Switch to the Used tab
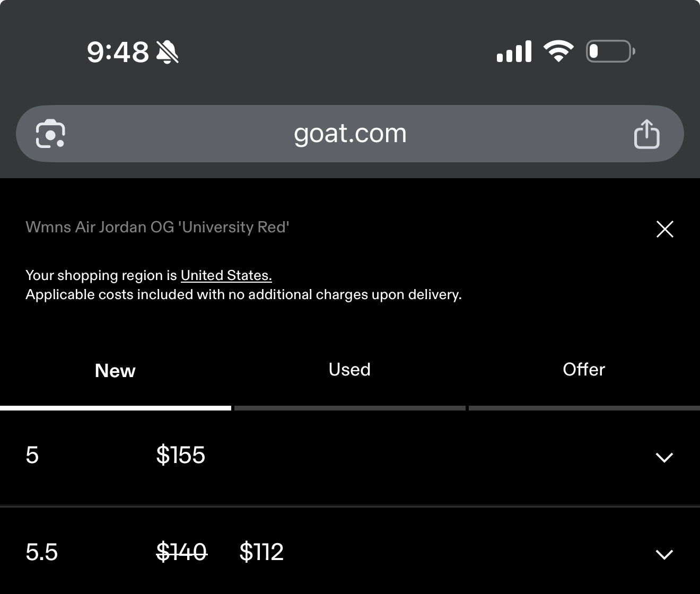The height and width of the screenshot is (594, 700). [349, 370]
